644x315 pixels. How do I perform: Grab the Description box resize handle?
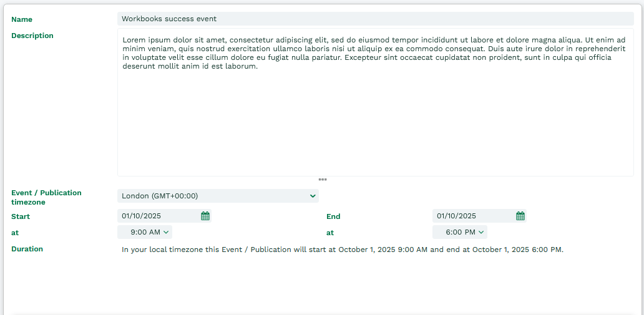click(323, 180)
